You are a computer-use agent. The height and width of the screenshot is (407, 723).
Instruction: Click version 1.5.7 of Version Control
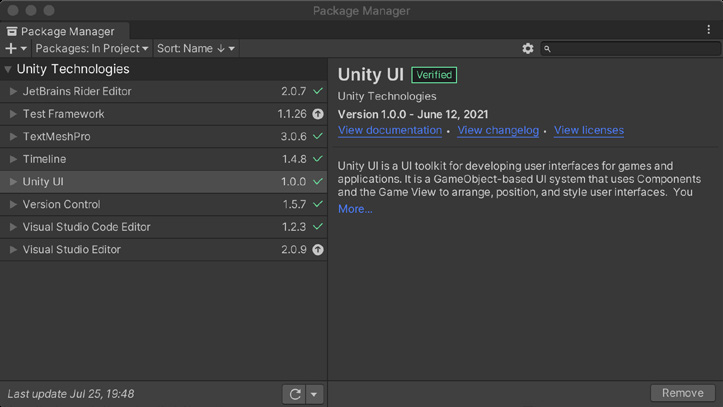[x=295, y=204]
